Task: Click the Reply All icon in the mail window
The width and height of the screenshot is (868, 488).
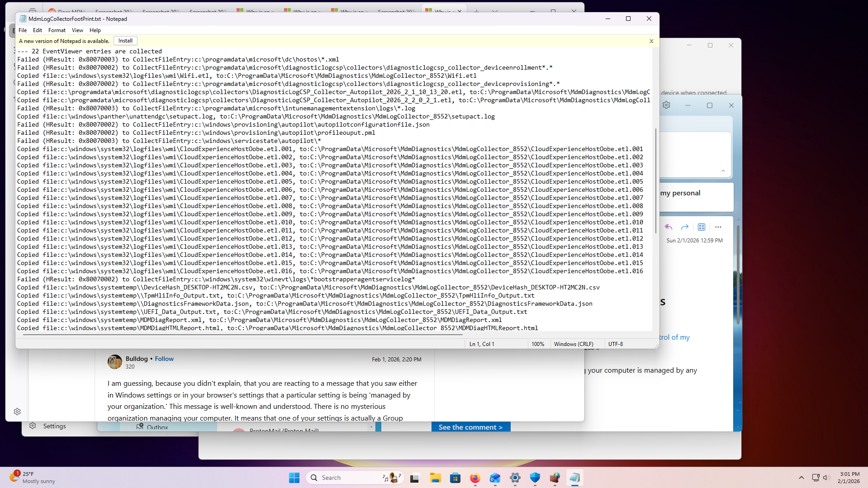Action: (x=669, y=227)
